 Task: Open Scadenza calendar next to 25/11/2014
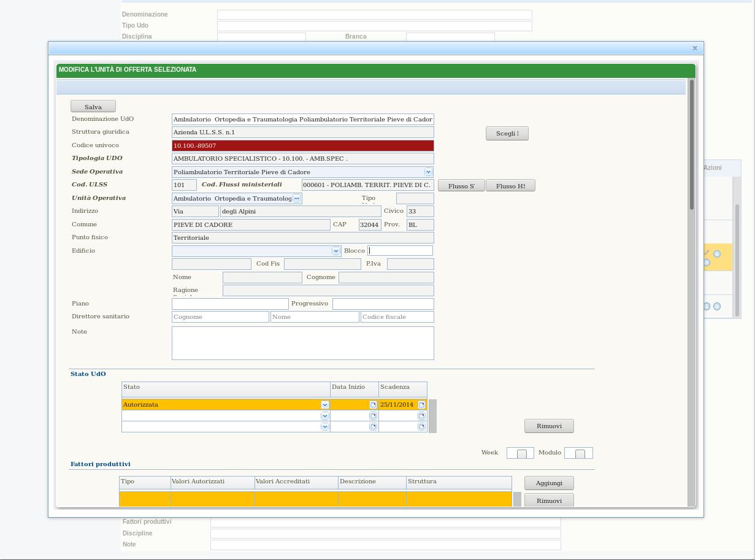click(421, 405)
